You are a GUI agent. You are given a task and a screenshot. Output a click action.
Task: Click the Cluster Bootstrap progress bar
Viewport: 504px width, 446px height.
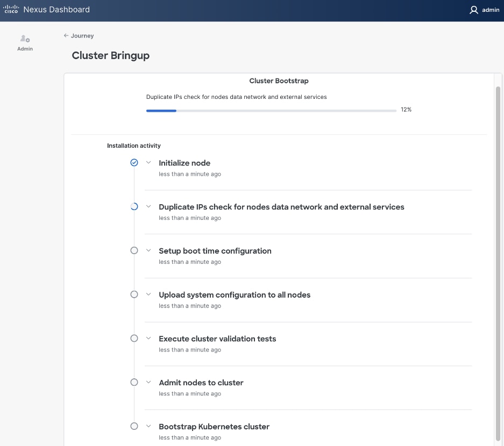[271, 111]
